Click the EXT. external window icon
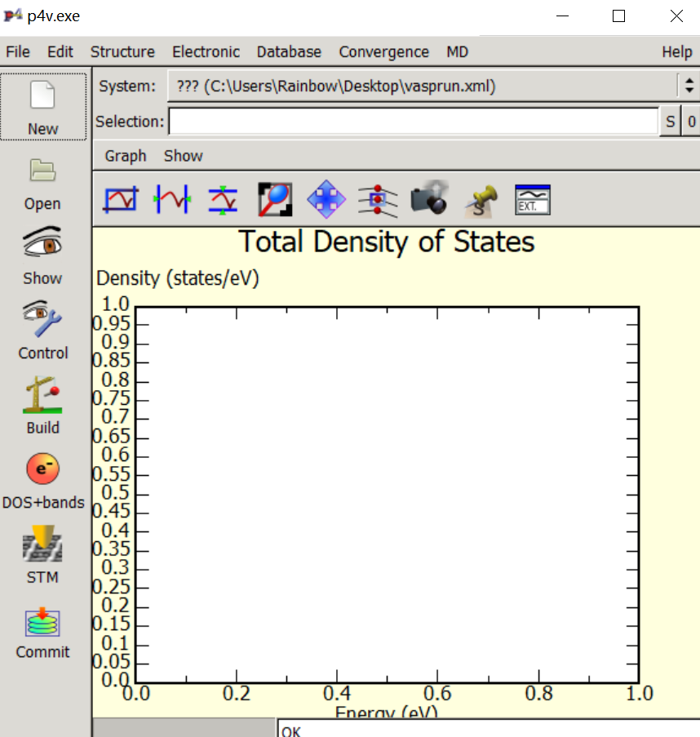700x737 pixels. (532, 199)
